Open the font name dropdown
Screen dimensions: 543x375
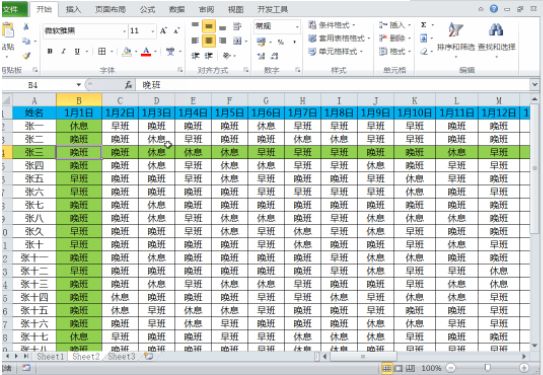coord(124,31)
